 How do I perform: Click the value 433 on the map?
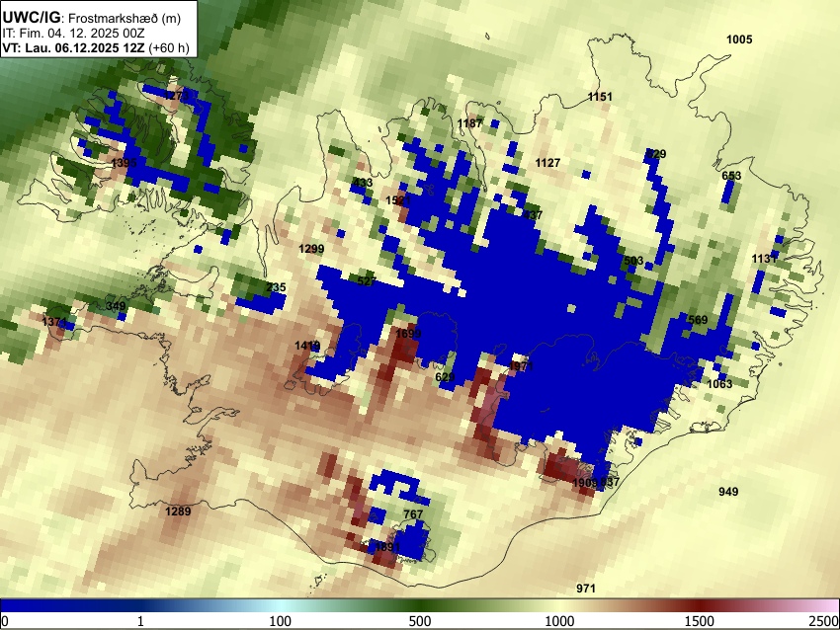click(x=363, y=183)
